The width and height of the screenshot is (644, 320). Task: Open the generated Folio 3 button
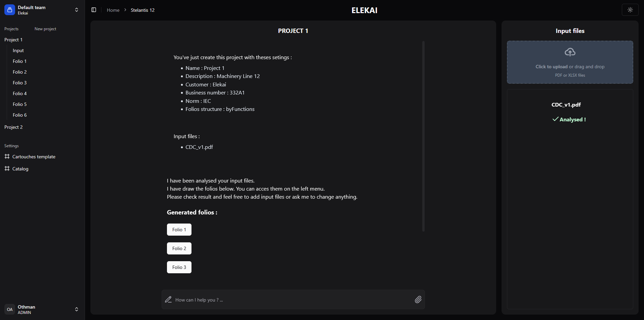[x=179, y=267]
